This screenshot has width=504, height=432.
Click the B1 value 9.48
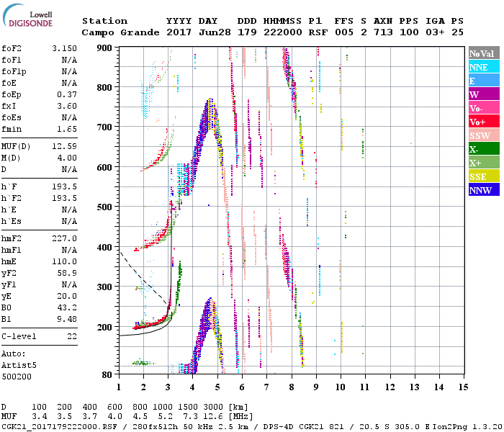(67, 319)
